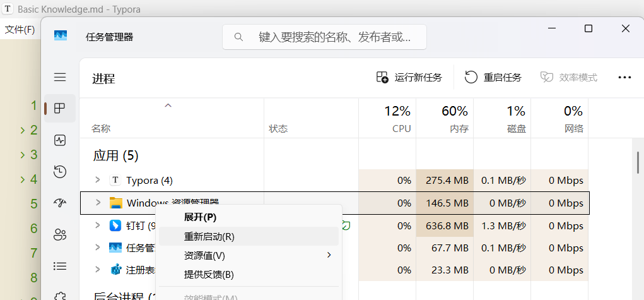Click the efficiency mode leaf icon on 钉钉 row

346,225
